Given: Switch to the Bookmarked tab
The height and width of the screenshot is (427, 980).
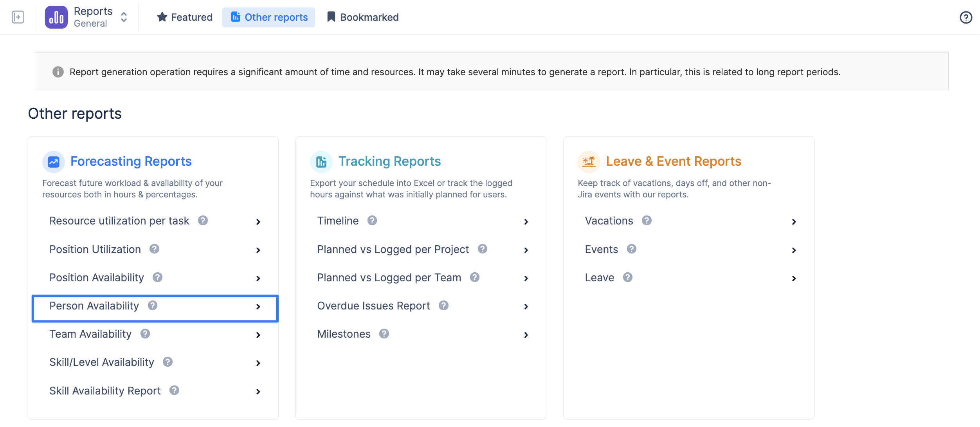Looking at the screenshot, I should click(362, 17).
